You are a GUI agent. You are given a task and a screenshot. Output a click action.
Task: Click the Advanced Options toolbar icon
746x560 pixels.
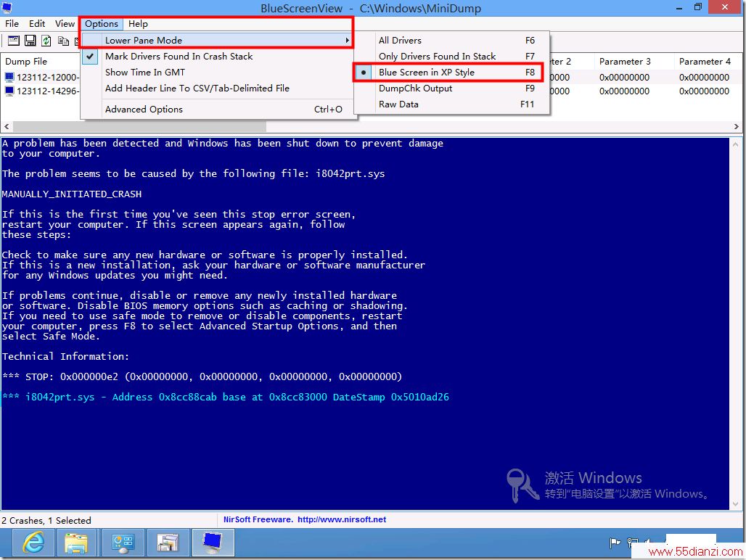pos(13,41)
